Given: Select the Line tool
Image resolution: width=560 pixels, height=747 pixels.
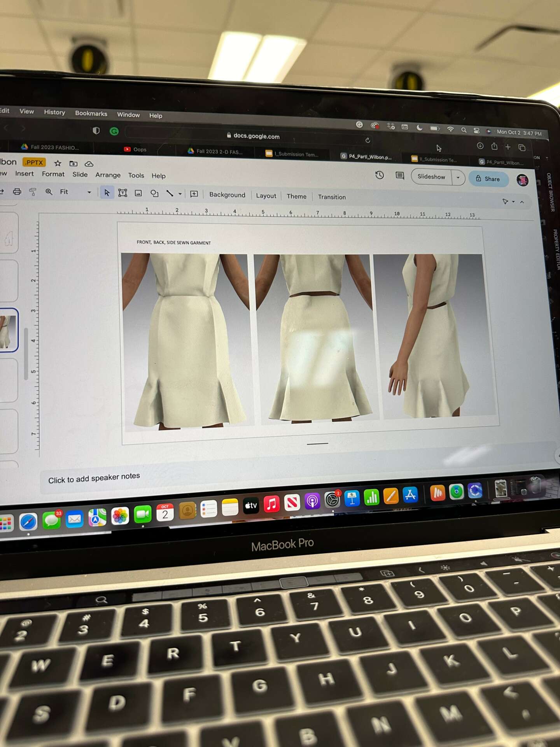Looking at the screenshot, I should point(170,193).
